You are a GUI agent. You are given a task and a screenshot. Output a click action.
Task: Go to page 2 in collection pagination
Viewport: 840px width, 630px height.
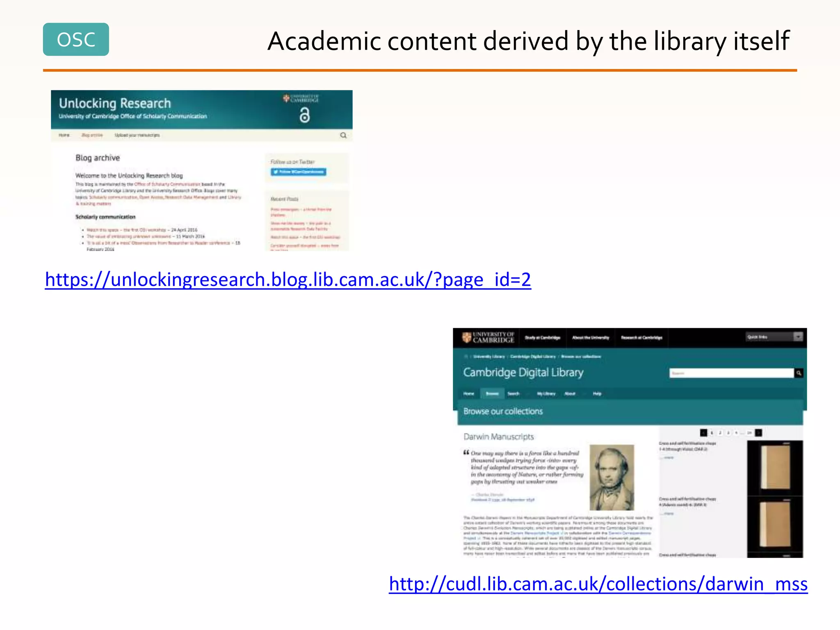(x=720, y=433)
